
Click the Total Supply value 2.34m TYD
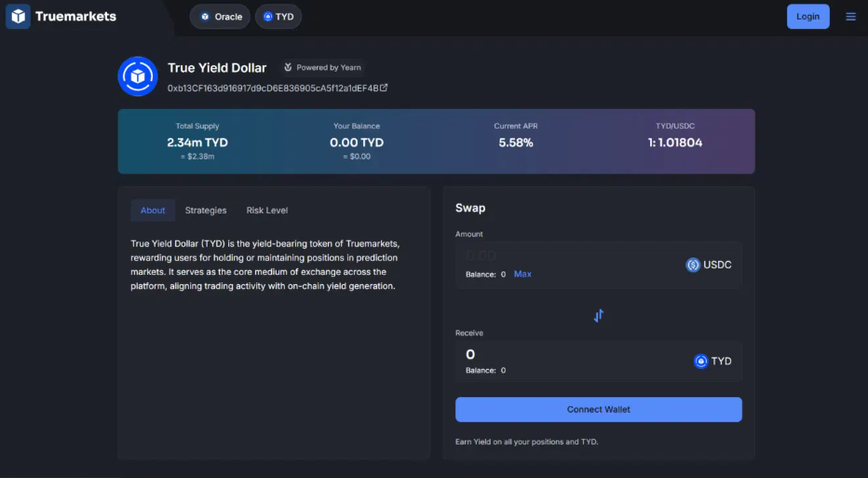click(197, 143)
